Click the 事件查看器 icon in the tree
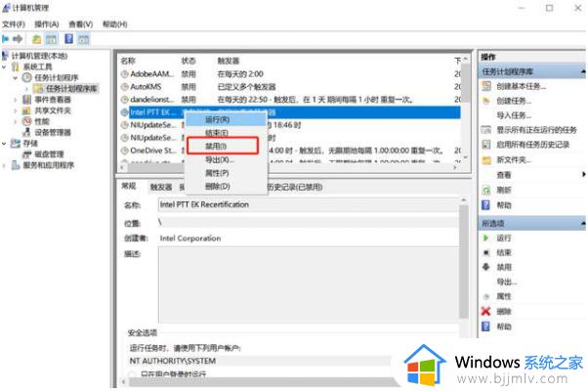This screenshot has width=588, height=392. point(26,99)
